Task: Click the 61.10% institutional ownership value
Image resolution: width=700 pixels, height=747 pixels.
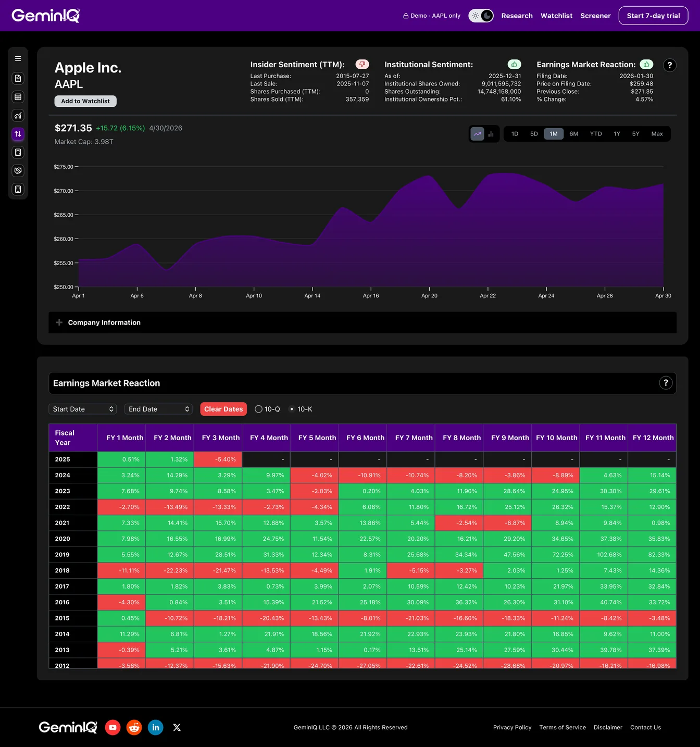Action: (511, 99)
